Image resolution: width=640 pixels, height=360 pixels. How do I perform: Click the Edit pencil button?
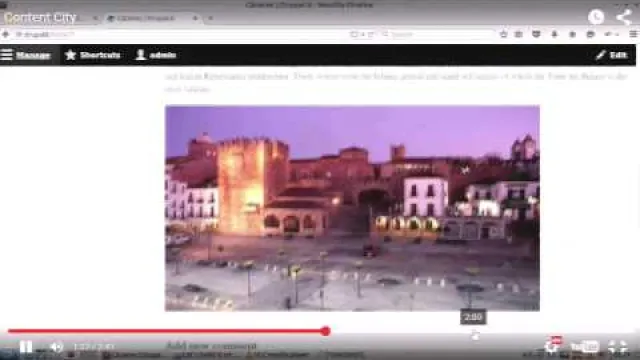(x=611, y=55)
